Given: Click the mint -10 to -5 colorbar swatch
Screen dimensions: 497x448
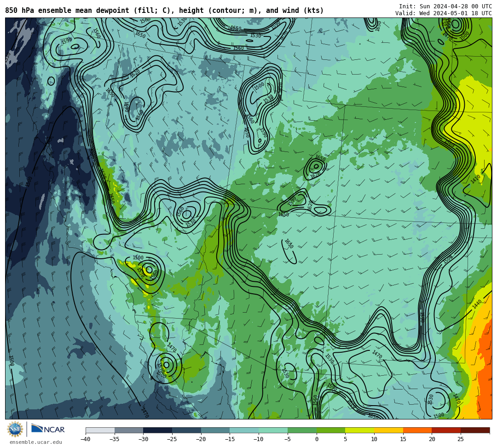Looking at the screenshot, I should pyautogui.click(x=273, y=430).
